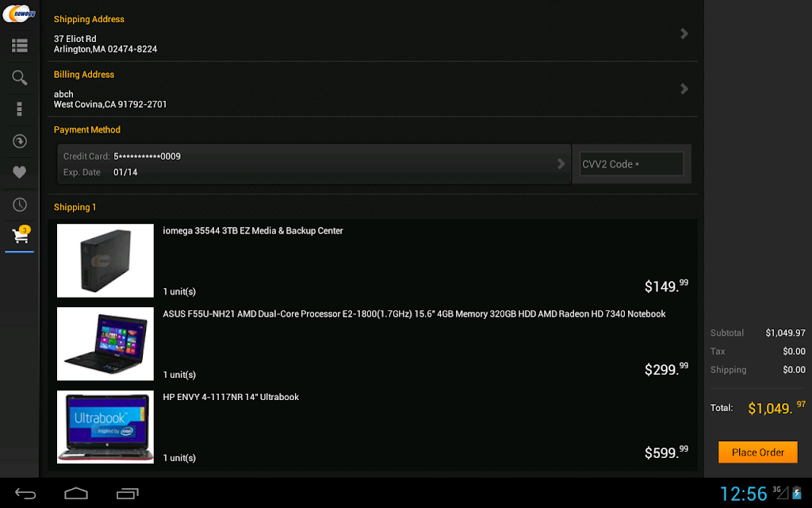
Task: Expand the Billing Address chevron
Action: [x=684, y=89]
